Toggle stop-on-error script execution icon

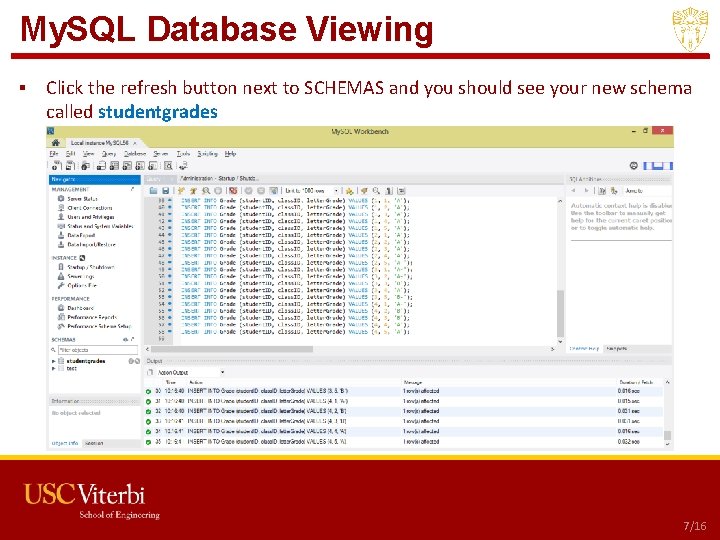click(x=233, y=191)
